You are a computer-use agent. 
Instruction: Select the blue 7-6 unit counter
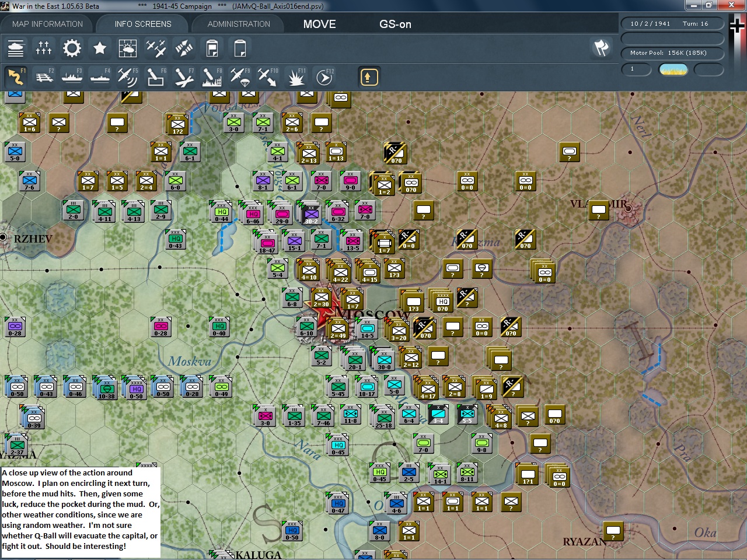pos(29,181)
